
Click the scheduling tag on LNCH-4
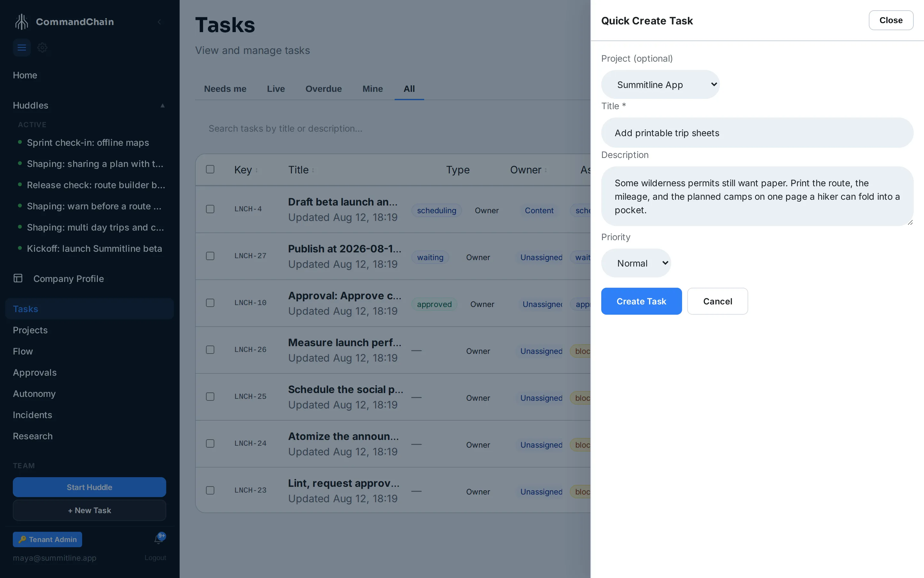(436, 210)
